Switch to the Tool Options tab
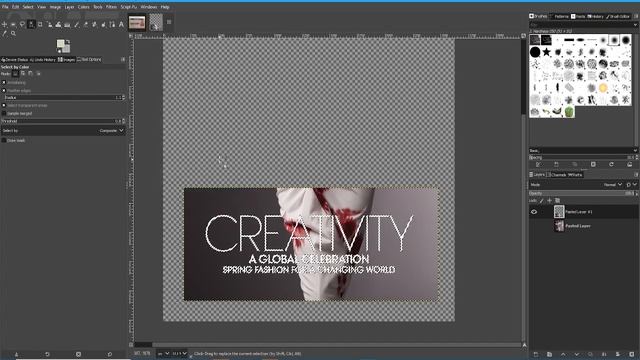Viewport: 640px width, 360px height. coord(89,60)
